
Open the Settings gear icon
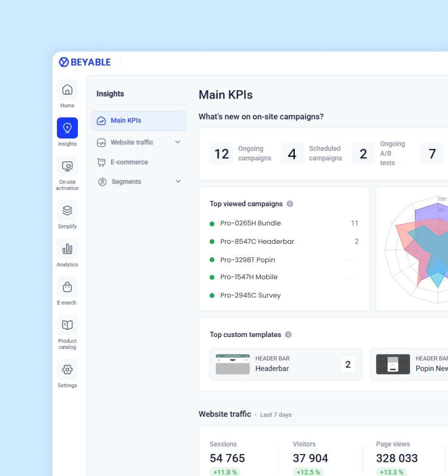click(x=67, y=369)
